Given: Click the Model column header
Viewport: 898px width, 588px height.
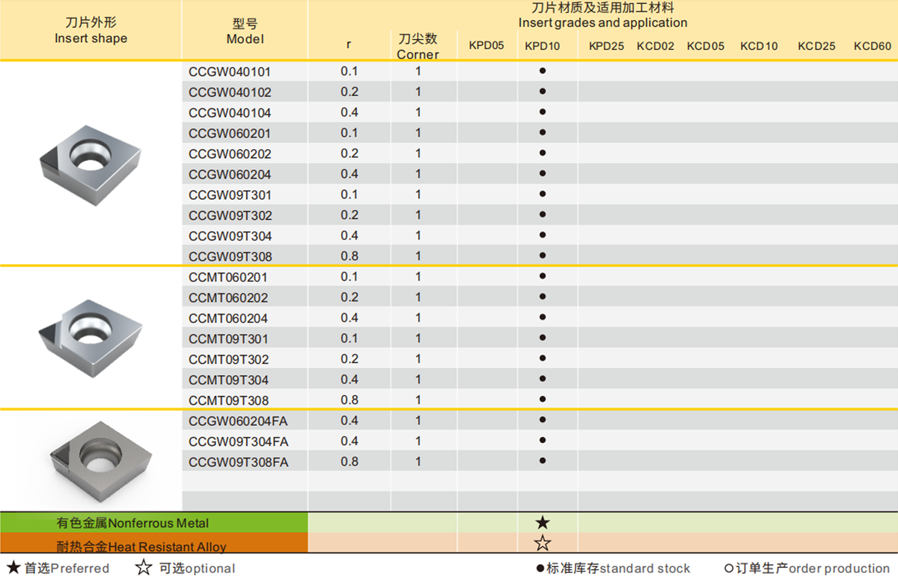Looking at the screenshot, I should tap(245, 32).
